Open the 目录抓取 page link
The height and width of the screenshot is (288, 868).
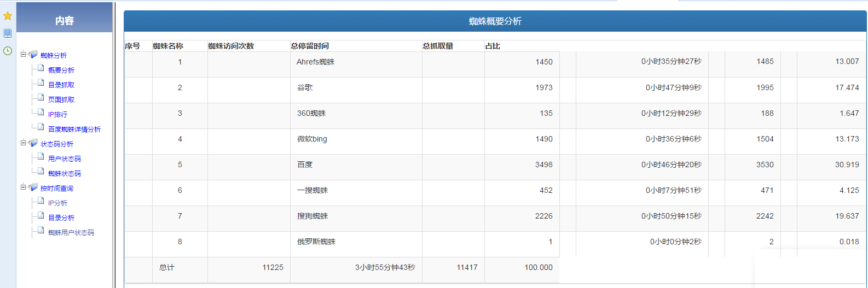tap(61, 85)
